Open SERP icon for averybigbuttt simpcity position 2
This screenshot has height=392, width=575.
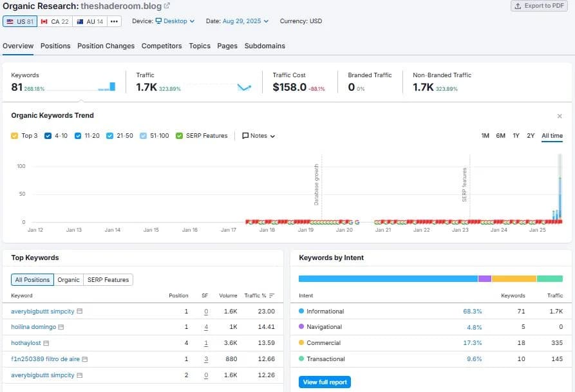click(80, 375)
